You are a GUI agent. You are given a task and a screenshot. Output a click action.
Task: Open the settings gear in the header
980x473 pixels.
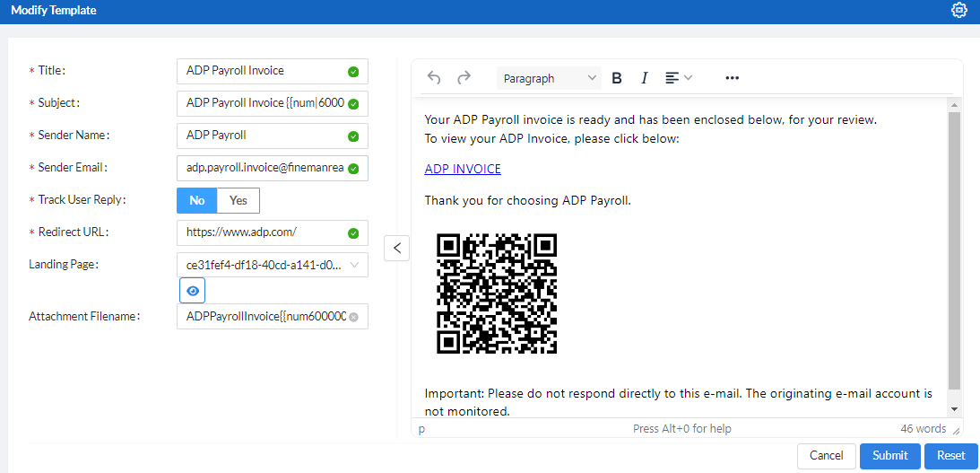[x=958, y=11]
